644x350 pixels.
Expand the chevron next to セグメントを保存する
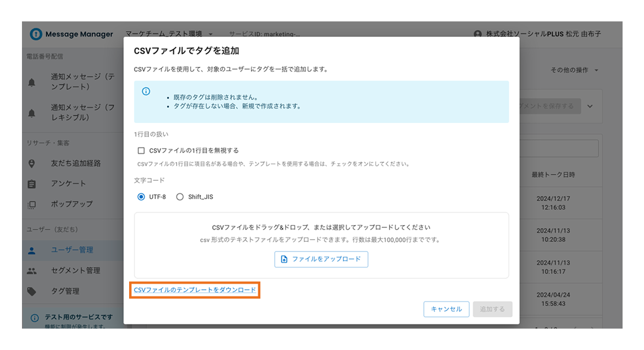[589, 106]
